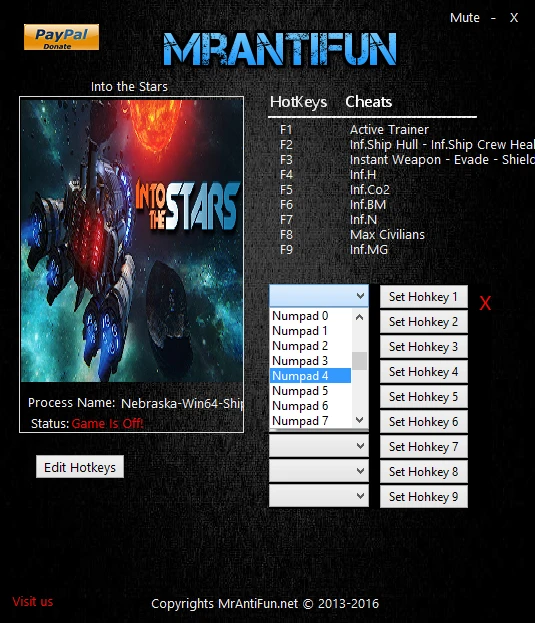Click the Inf.N cheat entry
This screenshot has height=623, width=535.
point(363,220)
